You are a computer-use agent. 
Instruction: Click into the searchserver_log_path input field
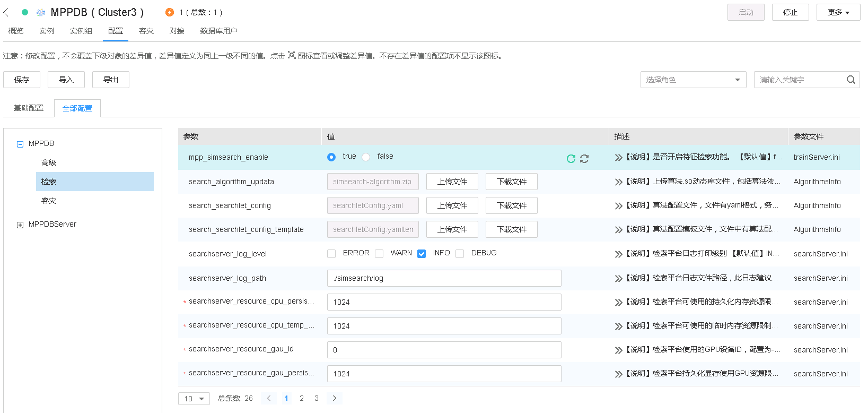point(444,278)
